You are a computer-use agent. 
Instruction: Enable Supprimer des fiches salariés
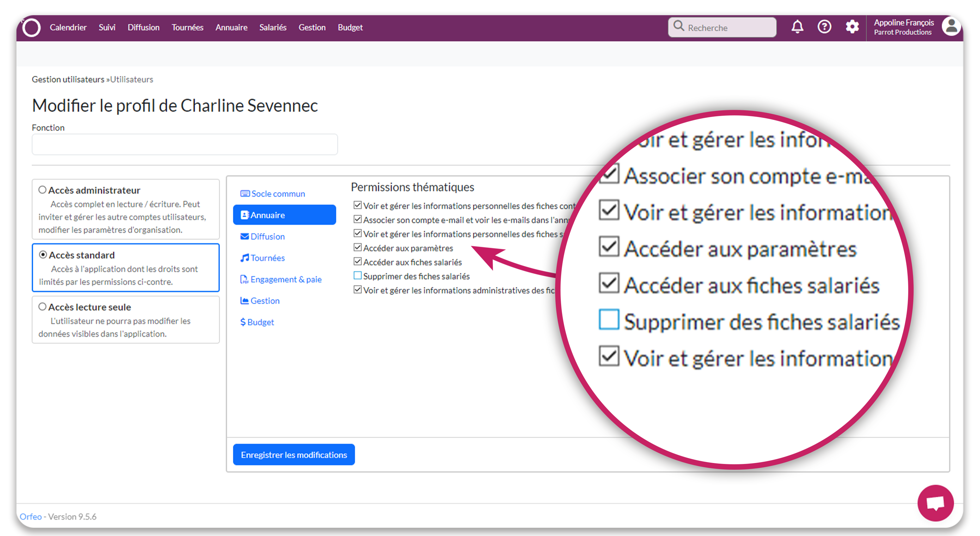(357, 276)
